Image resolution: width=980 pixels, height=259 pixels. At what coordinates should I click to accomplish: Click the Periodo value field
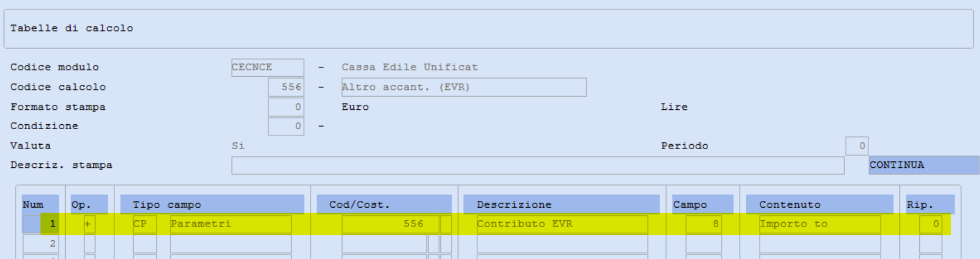coord(857,146)
